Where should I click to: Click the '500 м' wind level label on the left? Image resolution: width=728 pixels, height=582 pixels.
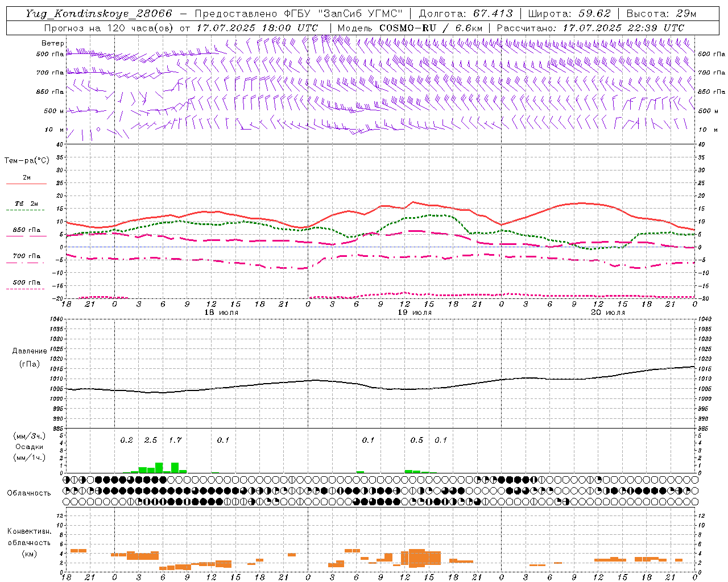point(54,111)
